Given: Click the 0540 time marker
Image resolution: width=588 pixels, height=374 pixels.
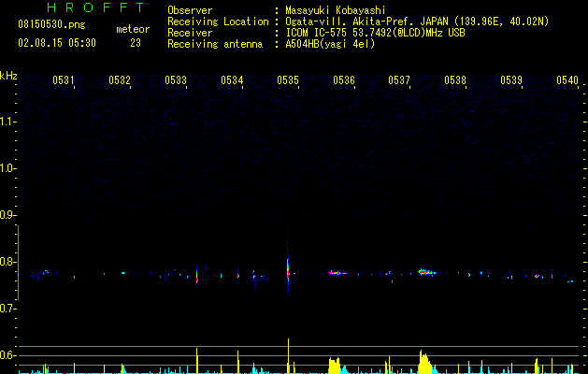Looking at the screenshot, I should (x=567, y=80).
